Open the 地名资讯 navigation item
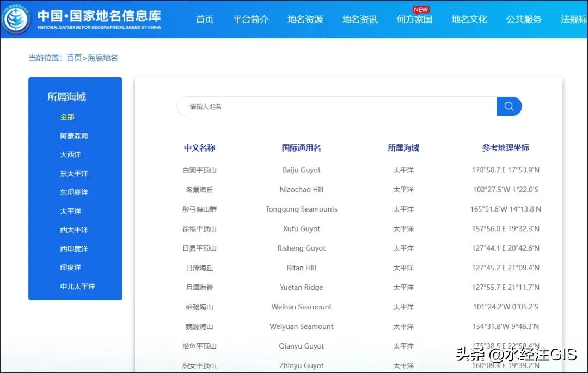The image size is (588, 373). (360, 20)
